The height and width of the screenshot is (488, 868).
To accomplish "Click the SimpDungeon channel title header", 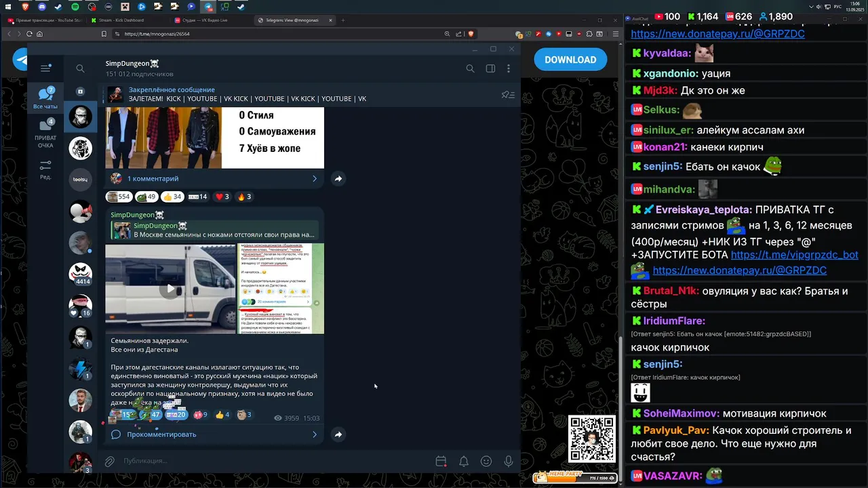I will coord(132,64).
